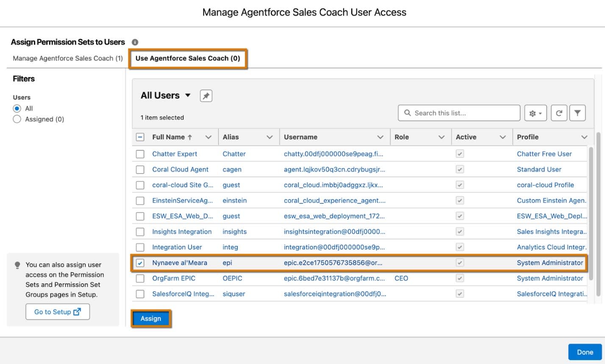This screenshot has width=605, height=364.
Task: Open Sales Insights Integration profile link
Action: click(x=552, y=232)
